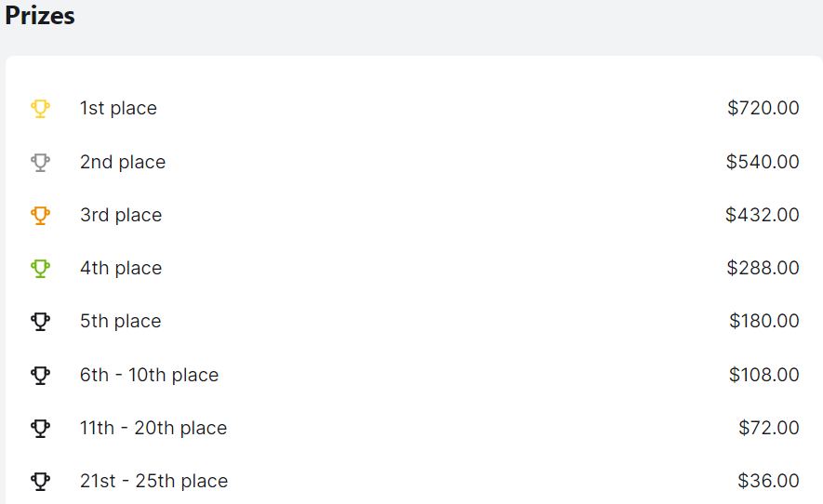Click the 11th - 20th place trophy icon
The image size is (823, 504).
click(40, 428)
